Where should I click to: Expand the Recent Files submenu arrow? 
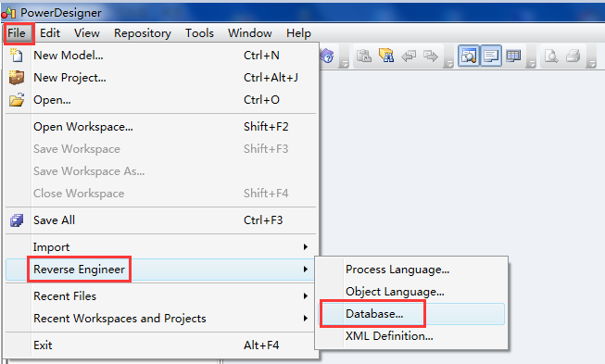[305, 296]
